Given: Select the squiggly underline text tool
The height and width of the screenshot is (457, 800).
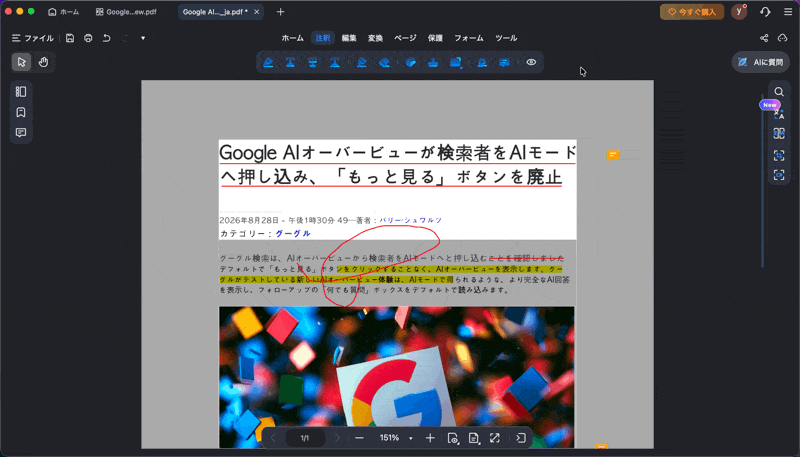Looking at the screenshot, I should click(x=335, y=62).
